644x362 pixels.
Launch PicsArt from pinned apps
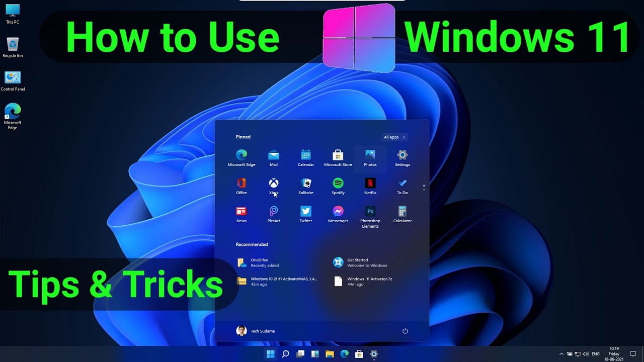274,214
